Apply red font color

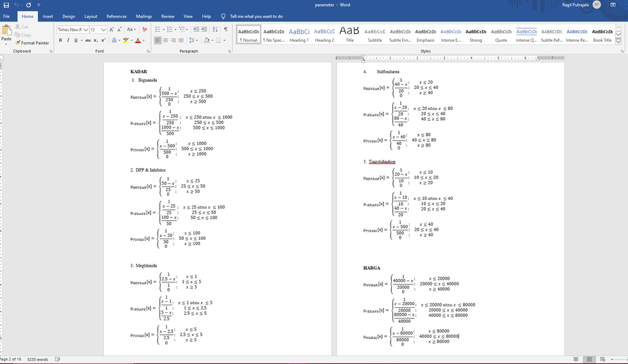tap(138, 41)
